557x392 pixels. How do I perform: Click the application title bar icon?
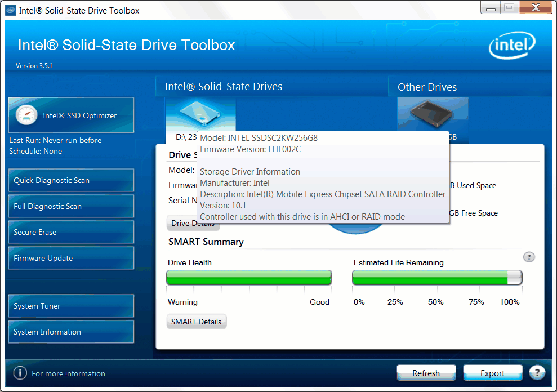(11, 10)
